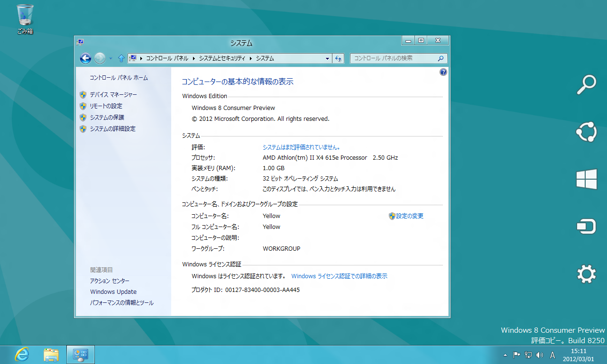Viewport: 607px width, 364px height.
Task: Click the computer icon in the address bar
Action: tap(133, 58)
